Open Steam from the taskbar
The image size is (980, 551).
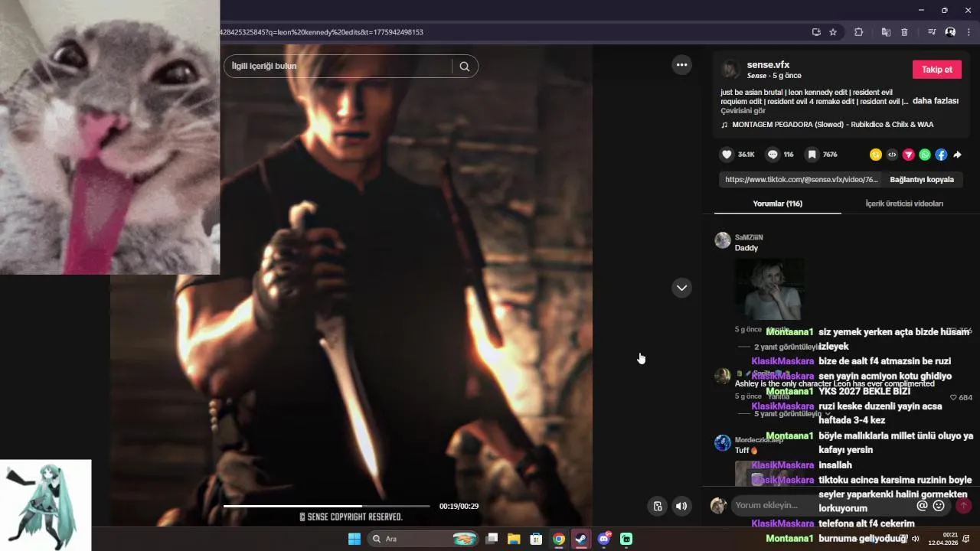click(x=581, y=539)
